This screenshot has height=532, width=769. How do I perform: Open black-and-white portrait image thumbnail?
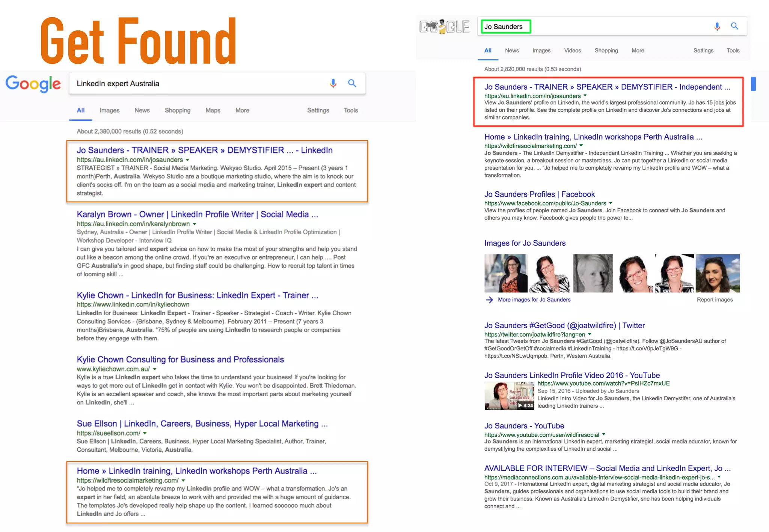pyautogui.click(x=593, y=274)
